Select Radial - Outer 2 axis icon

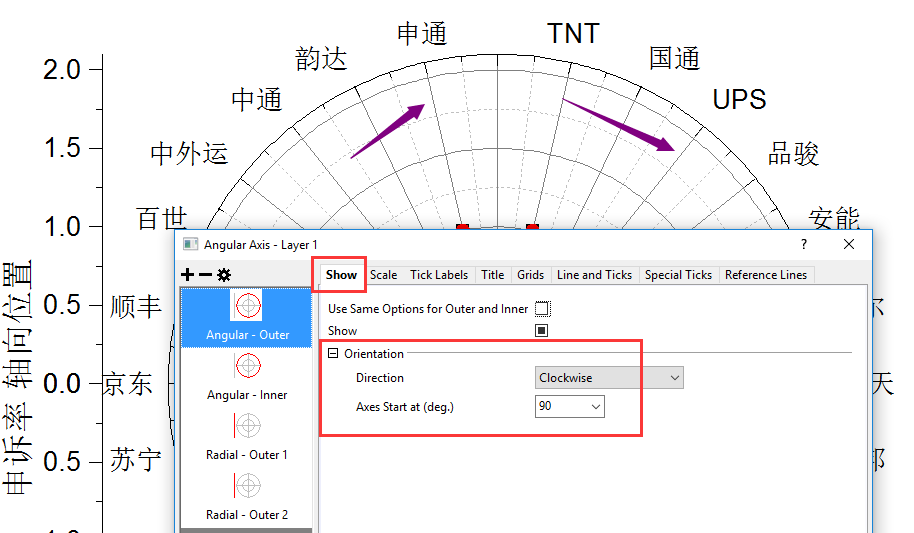tap(248, 486)
